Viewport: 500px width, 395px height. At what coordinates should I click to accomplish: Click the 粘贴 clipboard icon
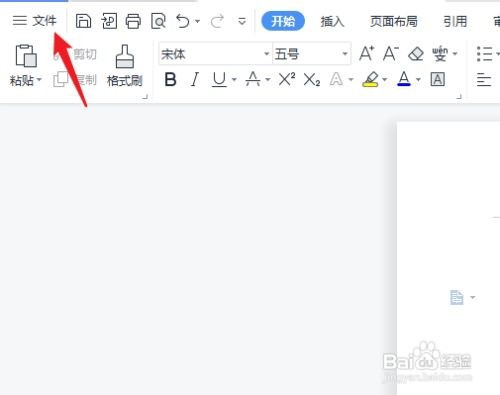(26, 56)
